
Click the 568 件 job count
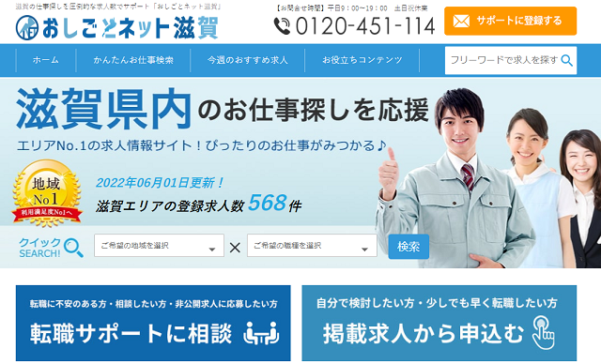[x=274, y=204]
